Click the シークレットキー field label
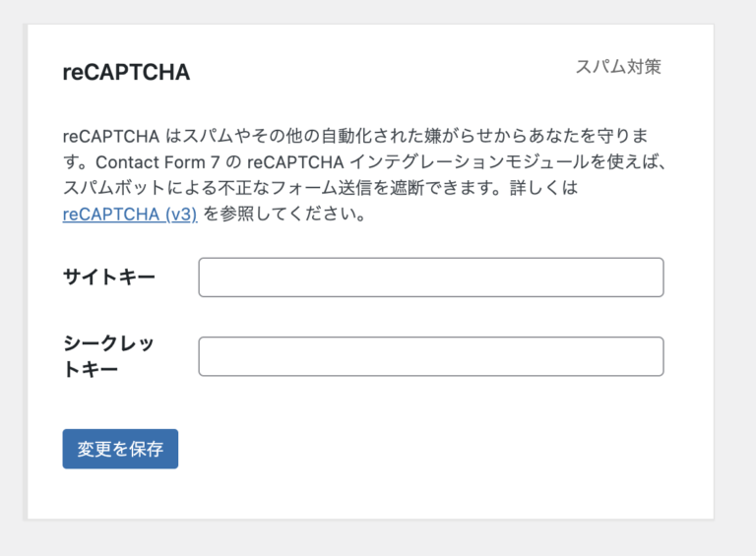Viewport: 756px width, 556px height. point(108,356)
